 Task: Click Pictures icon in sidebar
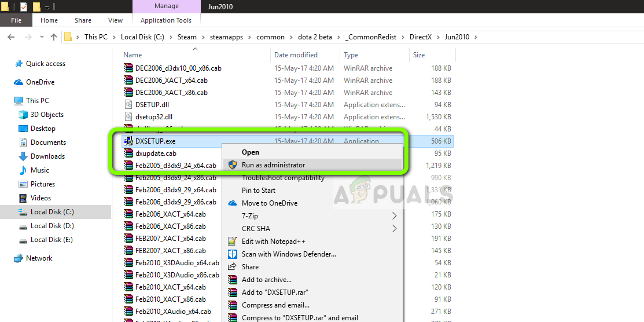23,184
